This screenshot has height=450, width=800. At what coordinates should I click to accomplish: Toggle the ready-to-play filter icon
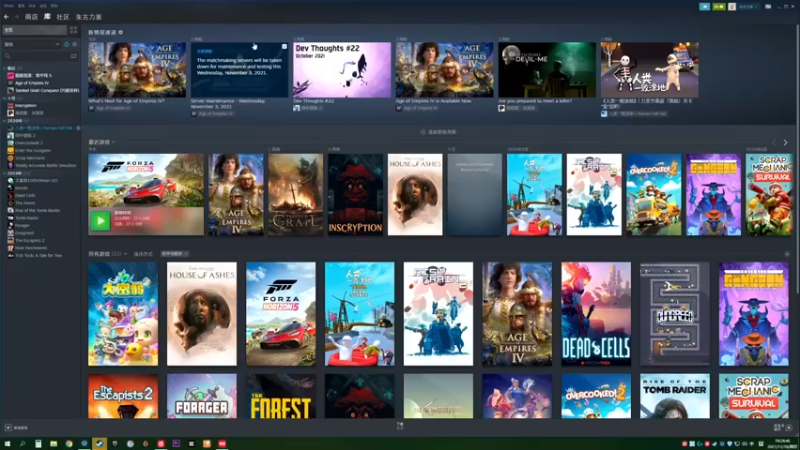74,44
